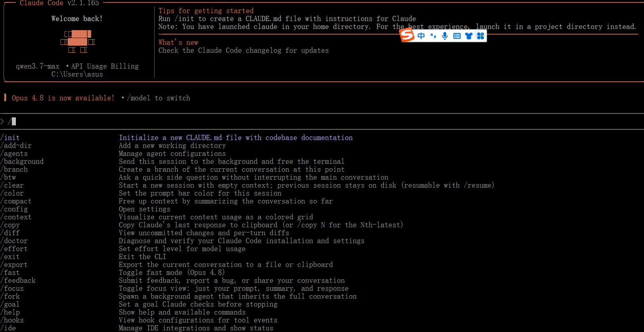
Task: Choose the /config command entry
Action: click(14, 209)
